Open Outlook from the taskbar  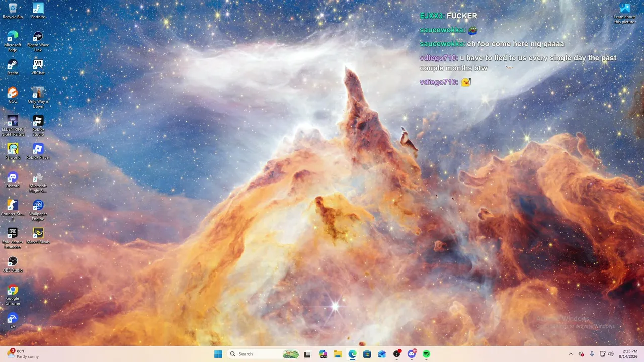(382, 354)
